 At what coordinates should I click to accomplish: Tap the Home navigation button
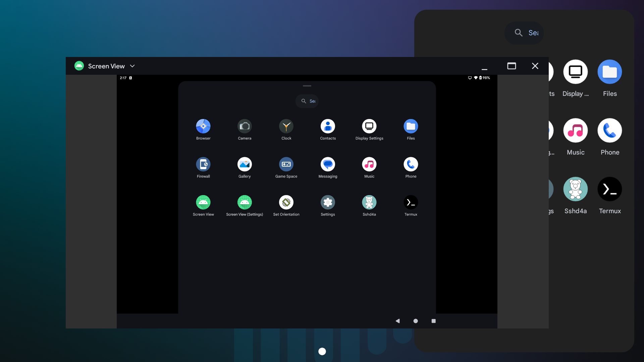coord(416,321)
